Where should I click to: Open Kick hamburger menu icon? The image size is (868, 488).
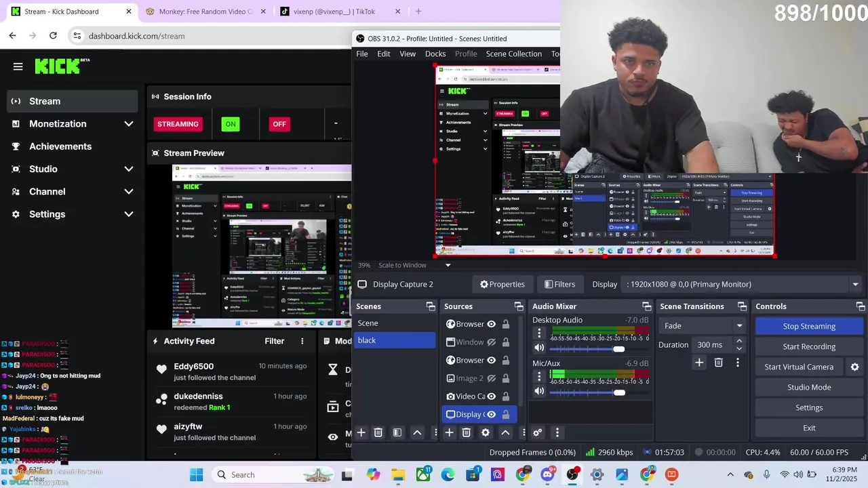tap(18, 66)
